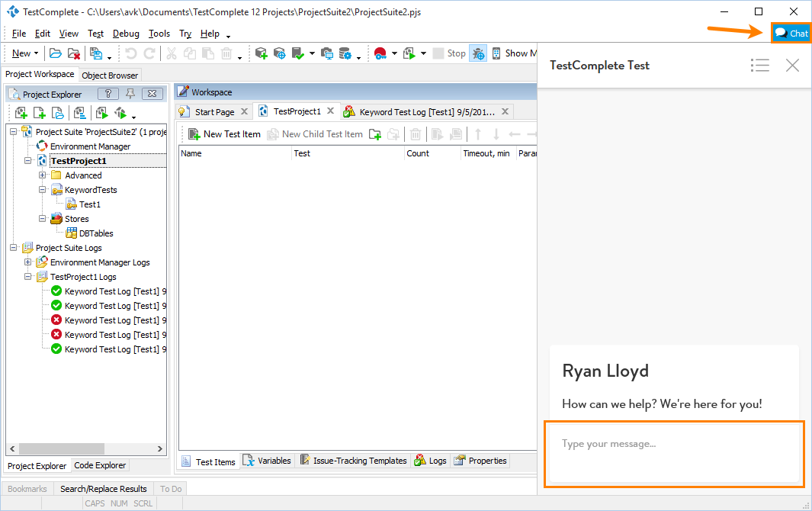Open the Logs tab in the workspace
The width and height of the screenshot is (812, 511).
point(437,460)
